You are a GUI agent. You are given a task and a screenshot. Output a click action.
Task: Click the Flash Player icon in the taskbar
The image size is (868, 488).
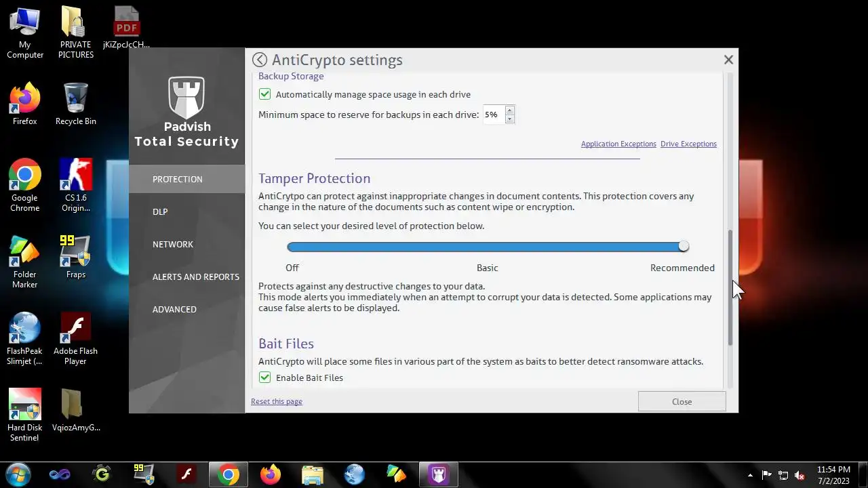pyautogui.click(x=186, y=474)
